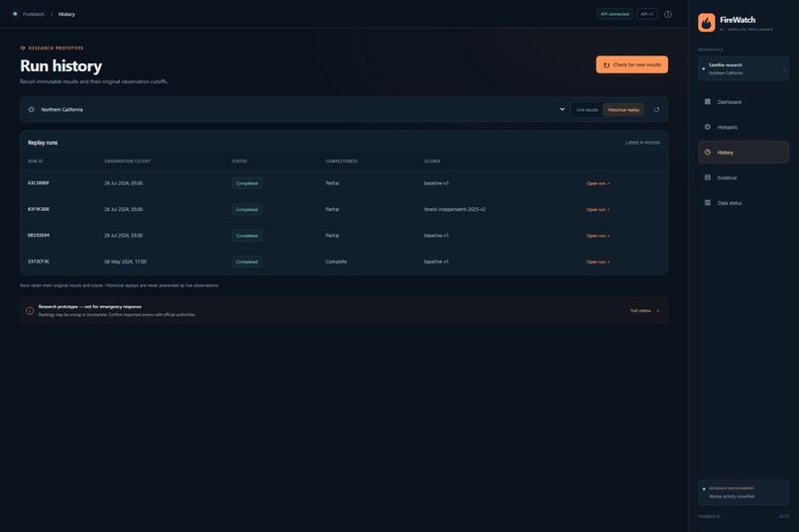Click the Replay runs heading
Screen dimensions: 799x532
click(x=43, y=143)
